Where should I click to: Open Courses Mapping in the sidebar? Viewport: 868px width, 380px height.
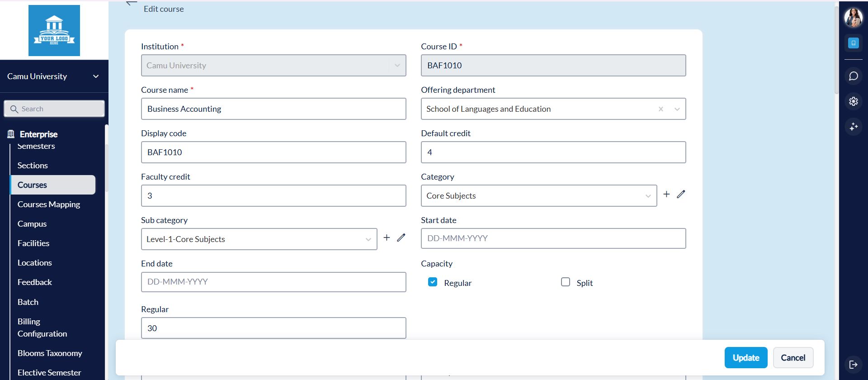[49, 204]
